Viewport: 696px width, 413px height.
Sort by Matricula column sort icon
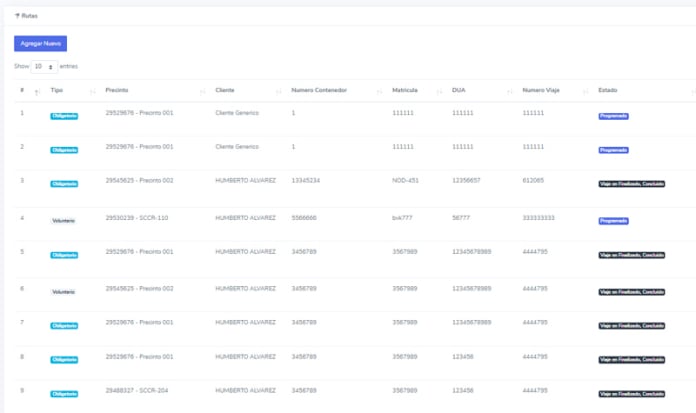click(x=439, y=92)
